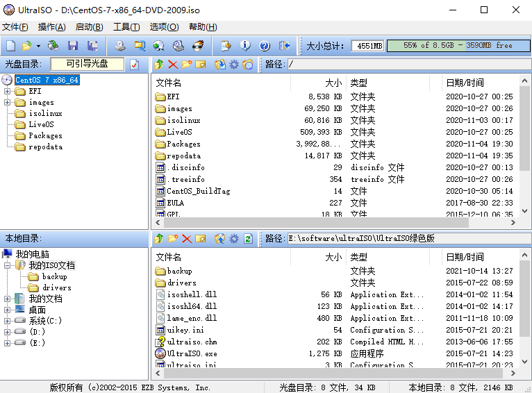Click the 大小总计 4551MB size field
This screenshot has height=393, width=532.
(367, 46)
